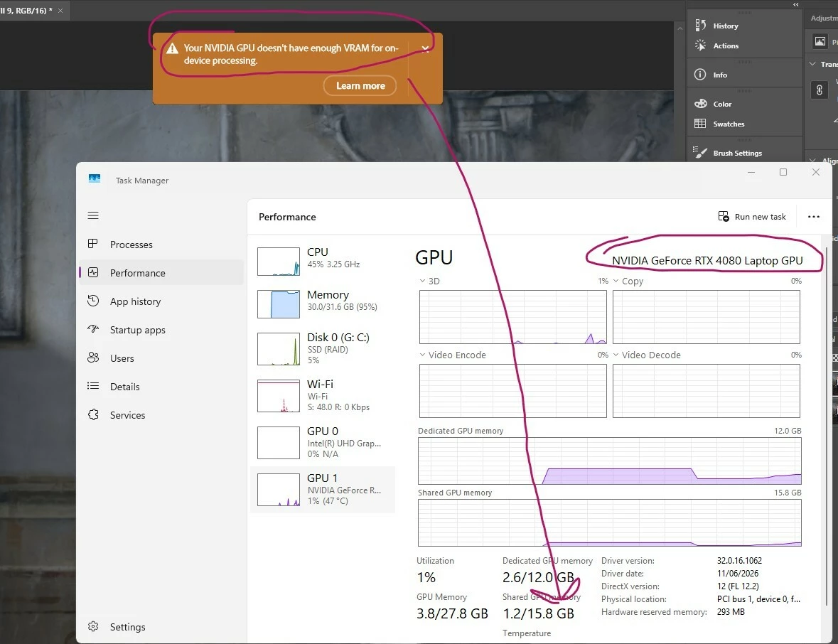Click the 1% Utilization value
The height and width of the screenshot is (644, 838).
point(426,577)
